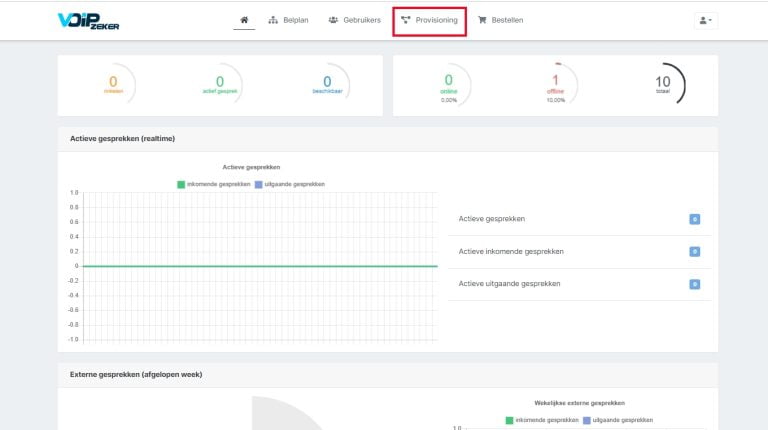The width and height of the screenshot is (768, 430).
Task: Select the 'missed calls' gauge showing 0
Action: click(114, 84)
